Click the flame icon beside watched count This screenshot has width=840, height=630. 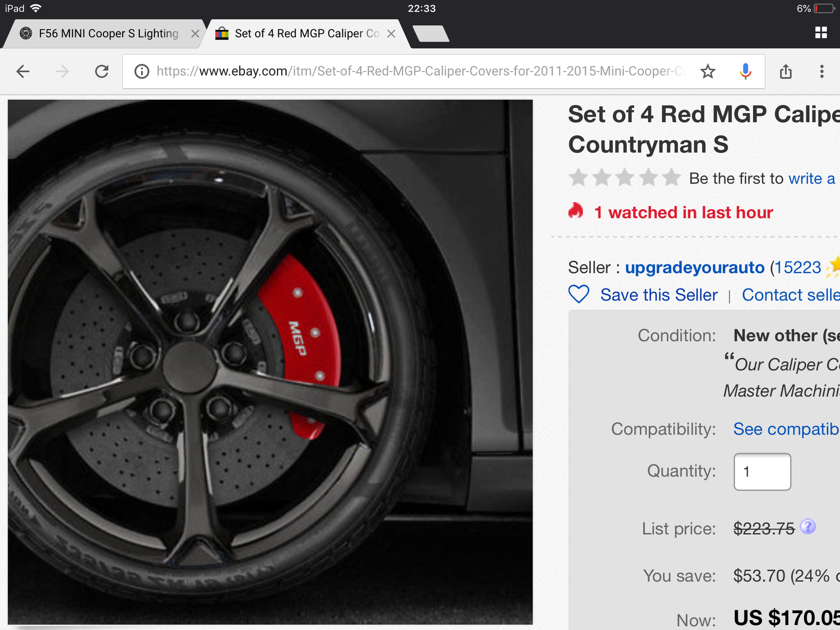coord(576,210)
